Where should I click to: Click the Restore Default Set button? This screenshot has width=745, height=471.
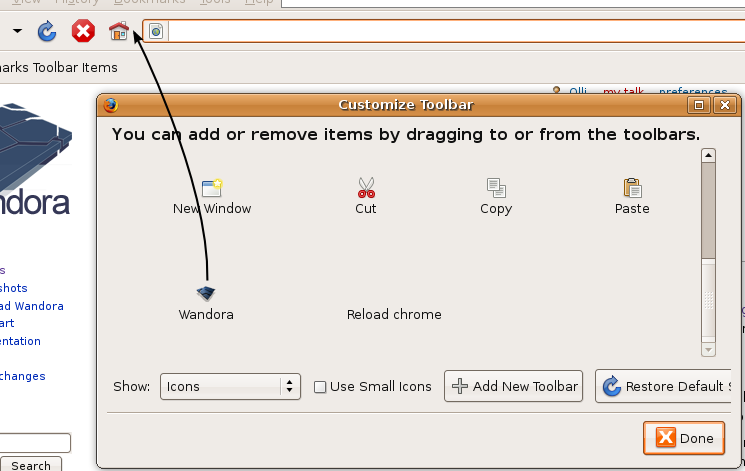click(663, 386)
